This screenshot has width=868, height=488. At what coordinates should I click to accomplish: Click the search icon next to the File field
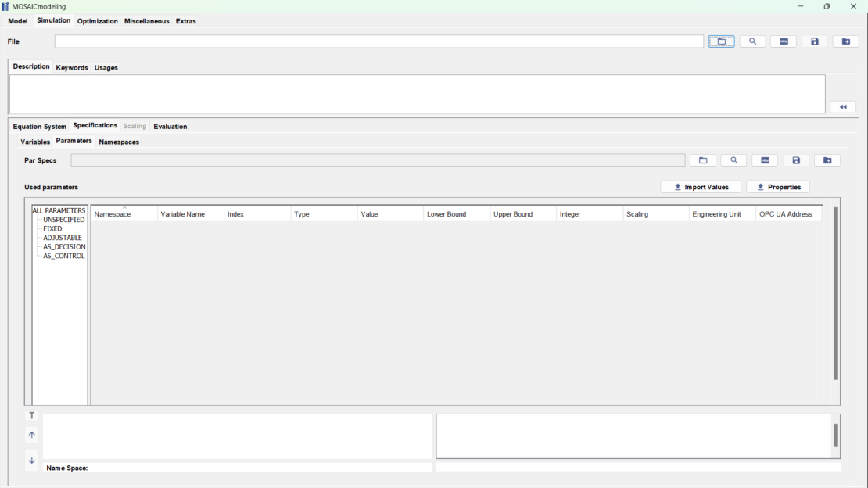coord(752,41)
